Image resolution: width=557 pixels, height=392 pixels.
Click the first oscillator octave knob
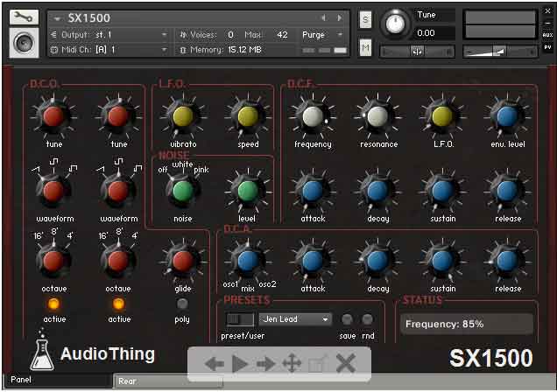pyautogui.click(x=53, y=261)
